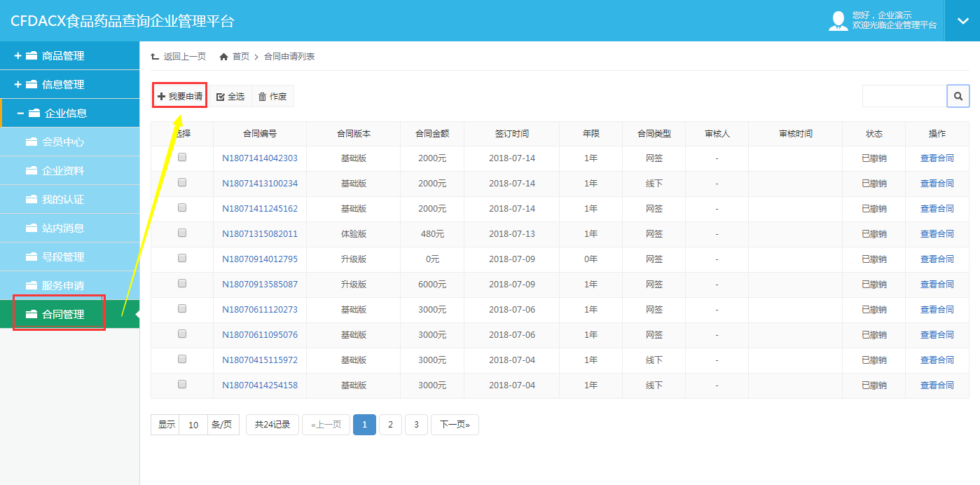Viewport: 980px width, 485px height.
Task: Click the home icon in breadcrumb
Action: click(x=224, y=57)
